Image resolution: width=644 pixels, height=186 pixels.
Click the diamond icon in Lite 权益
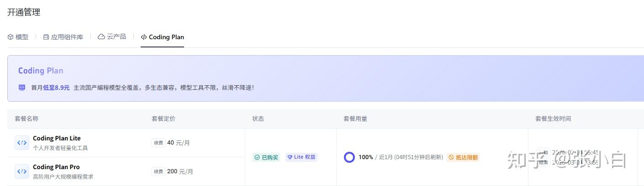pyautogui.click(x=290, y=157)
